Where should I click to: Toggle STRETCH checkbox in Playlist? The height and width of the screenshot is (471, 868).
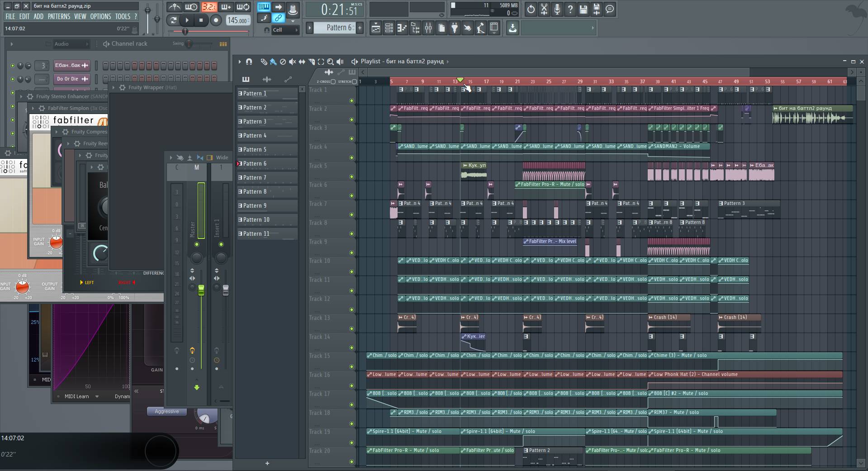pyautogui.click(x=354, y=81)
